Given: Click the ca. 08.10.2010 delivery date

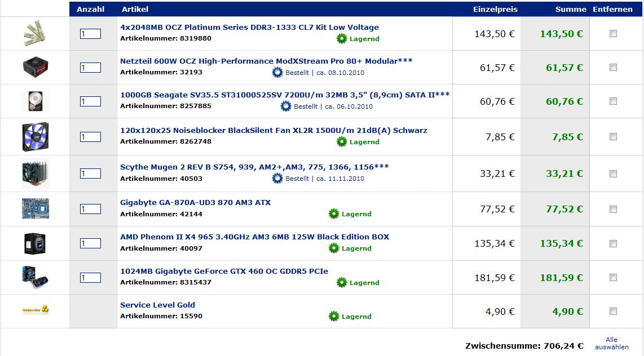Looking at the screenshot, I should 340,73.
